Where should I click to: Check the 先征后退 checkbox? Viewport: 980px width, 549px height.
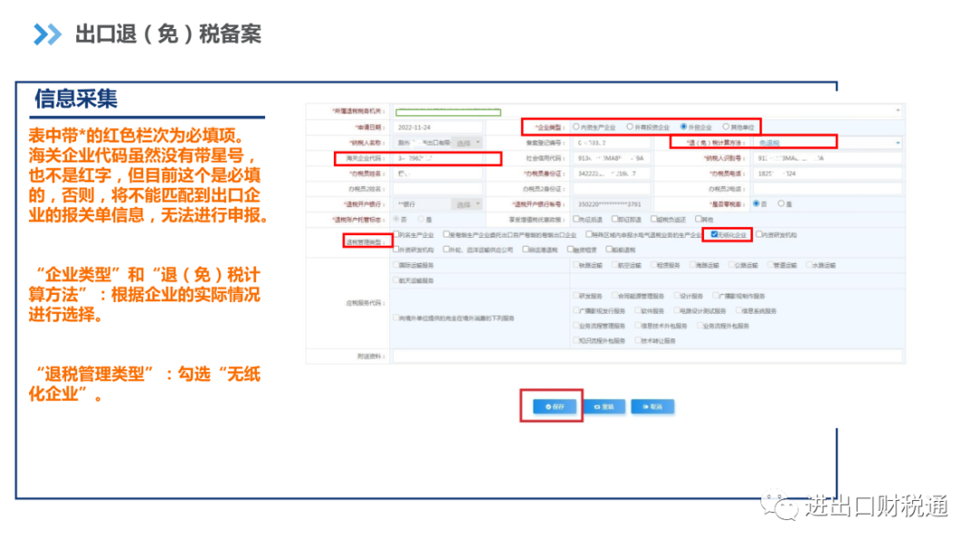(x=576, y=219)
